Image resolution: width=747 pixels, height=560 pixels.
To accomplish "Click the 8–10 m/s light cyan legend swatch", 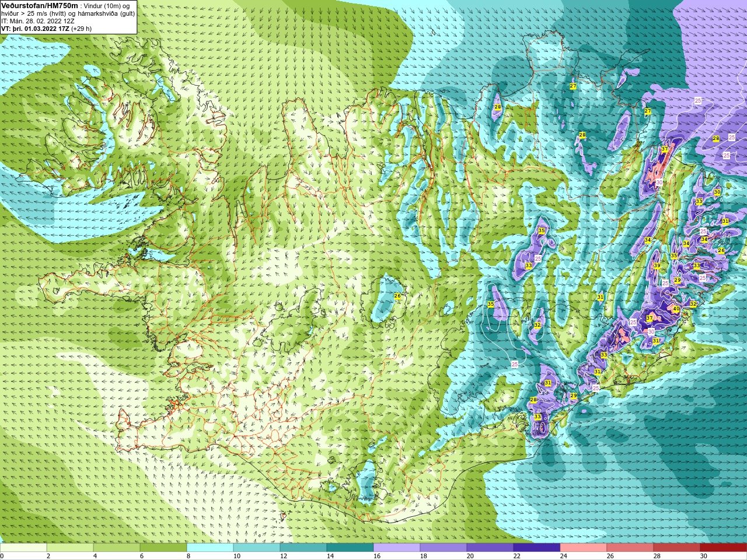I will pos(210,548).
